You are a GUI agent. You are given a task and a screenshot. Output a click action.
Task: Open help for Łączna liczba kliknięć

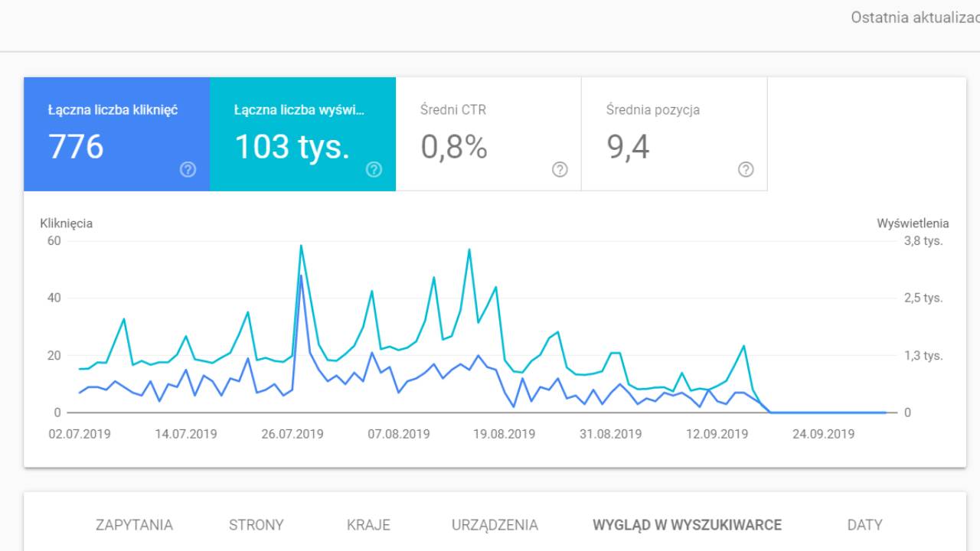[x=188, y=170]
